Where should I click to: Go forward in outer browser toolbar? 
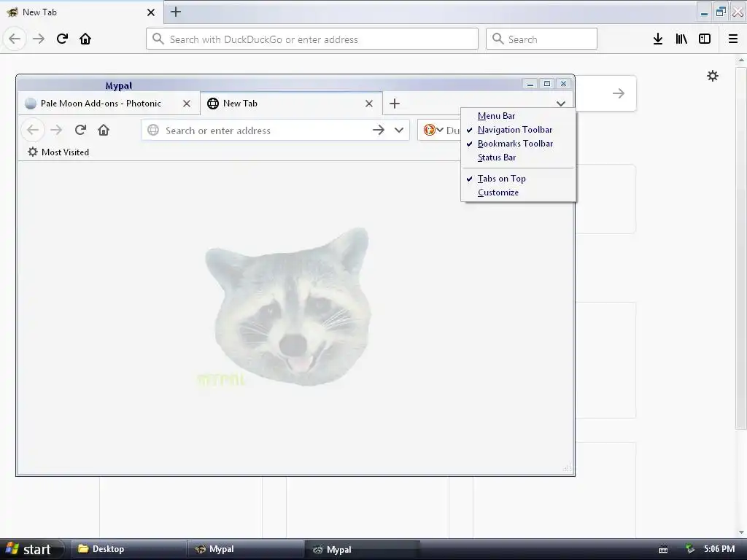click(39, 39)
